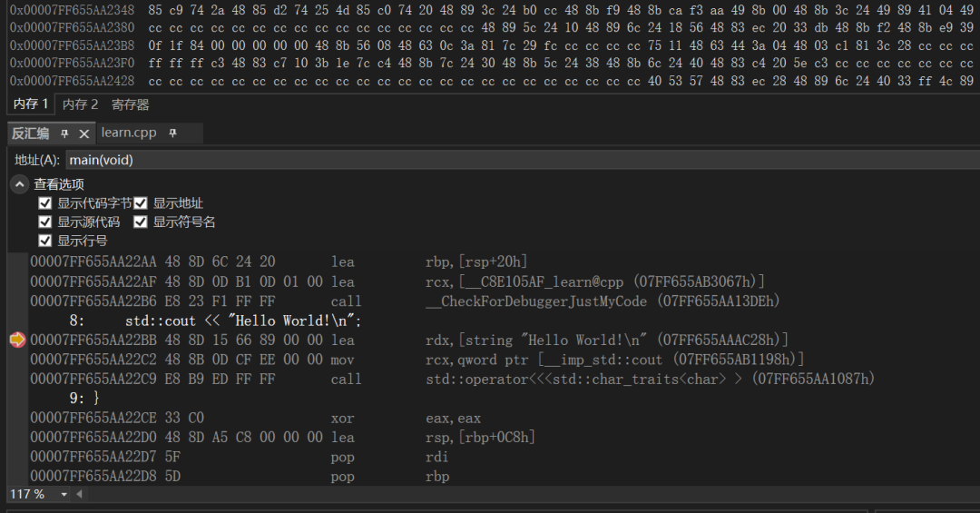This screenshot has width=980, height=513.
Task: Click the pop rdi instruction
Action: pos(240,457)
